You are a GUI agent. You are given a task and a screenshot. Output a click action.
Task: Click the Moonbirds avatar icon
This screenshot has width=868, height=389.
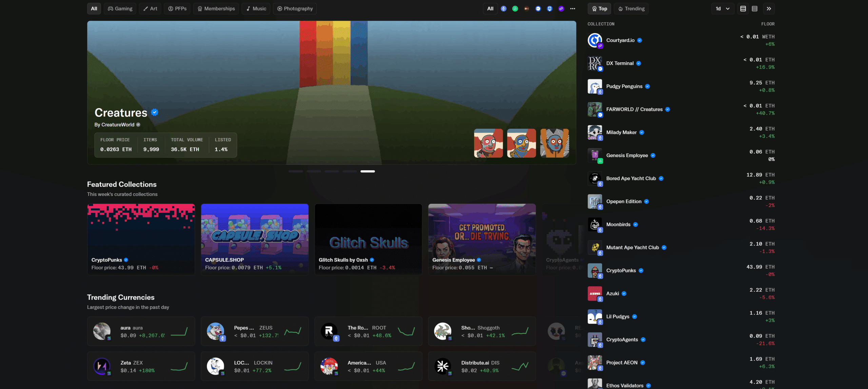[x=595, y=225]
